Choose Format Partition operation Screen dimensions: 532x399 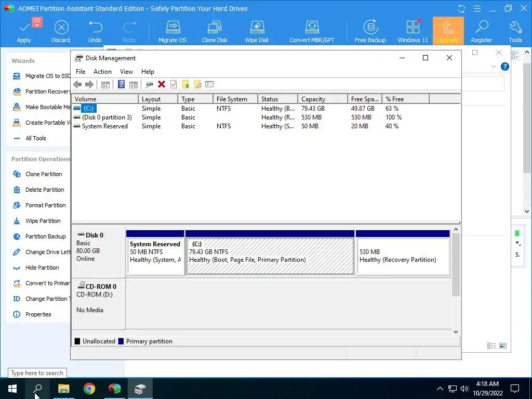39,205
